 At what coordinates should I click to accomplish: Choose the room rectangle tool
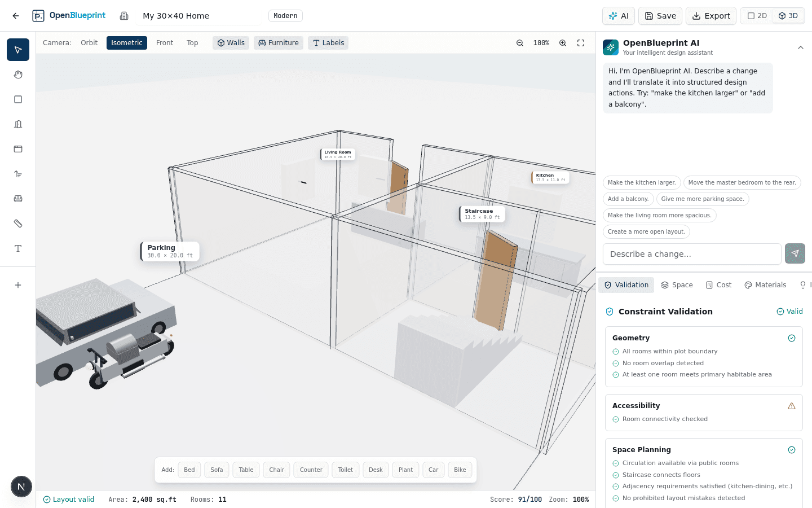point(18,99)
